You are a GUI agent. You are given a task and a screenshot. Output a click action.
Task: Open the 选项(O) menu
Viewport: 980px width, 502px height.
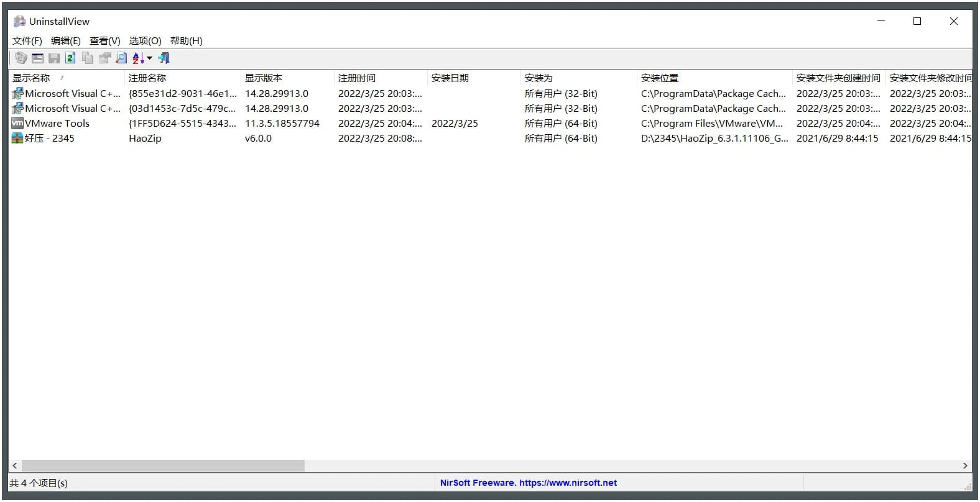coord(145,41)
